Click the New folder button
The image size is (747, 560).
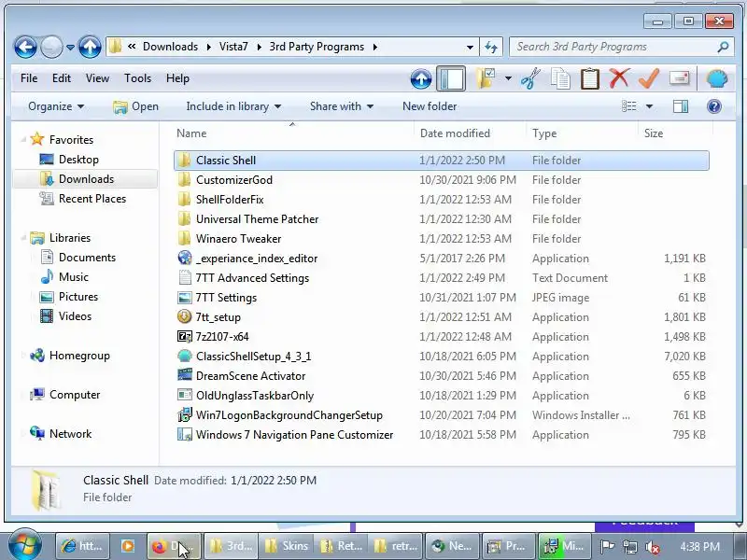[430, 106]
